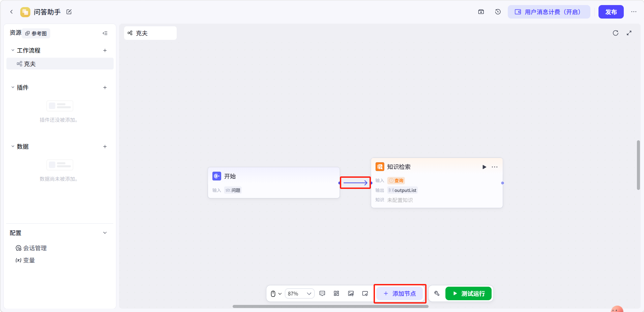Image resolution: width=644 pixels, height=312 pixels.
Task: Click the import package icon in header
Action: pos(481,12)
